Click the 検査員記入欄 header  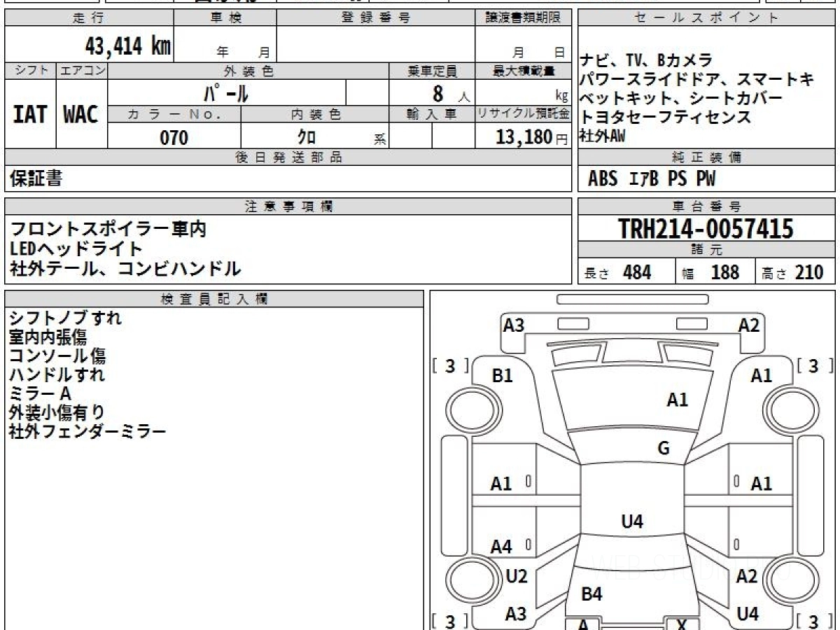click(x=214, y=298)
